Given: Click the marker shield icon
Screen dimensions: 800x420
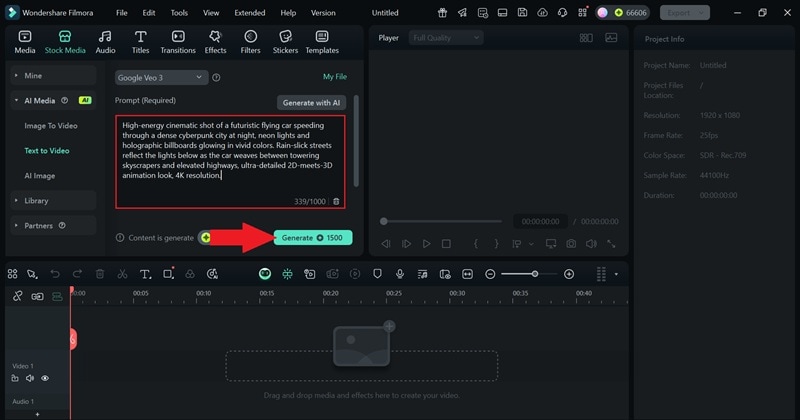Looking at the screenshot, I should 378,275.
